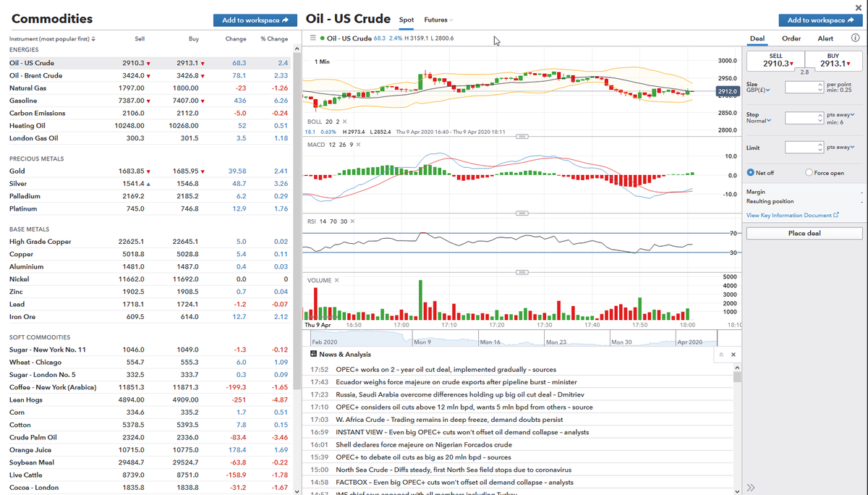868x495 pixels.
Task: Collapse the News & Analysis panel chevron
Action: pyautogui.click(x=721, y=355)
